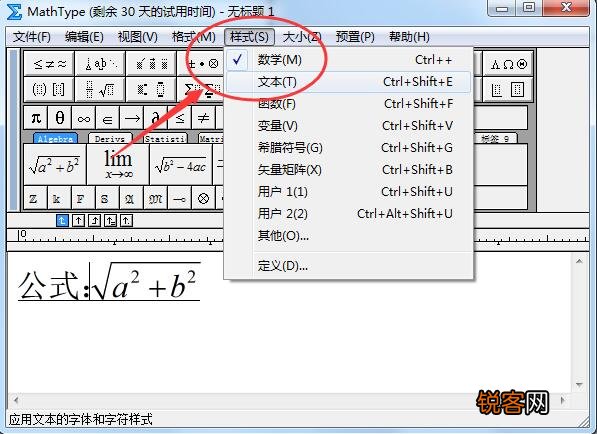Insert the Fraktur M symbol
This screenshot has height=434, width=597.
(155, 198)
